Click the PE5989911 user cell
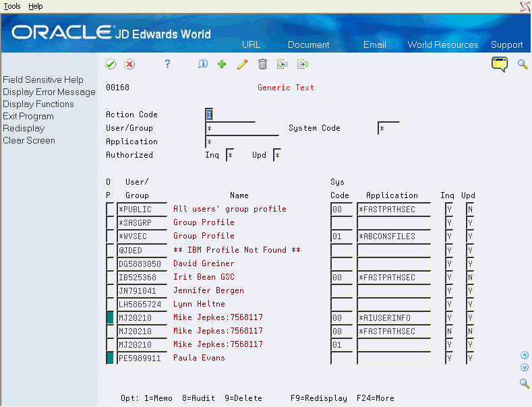 [142, 358]
